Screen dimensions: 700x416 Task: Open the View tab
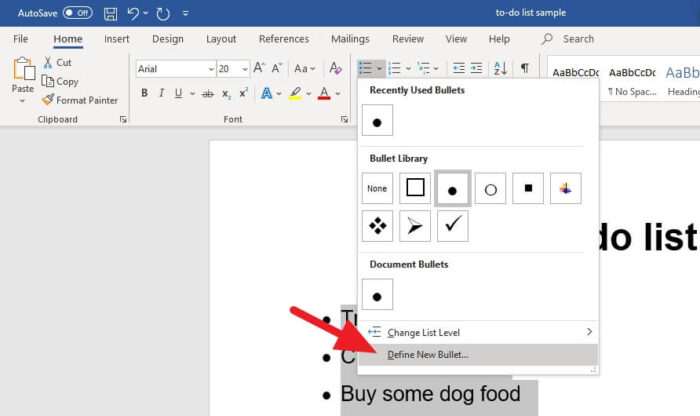point(456,39)
